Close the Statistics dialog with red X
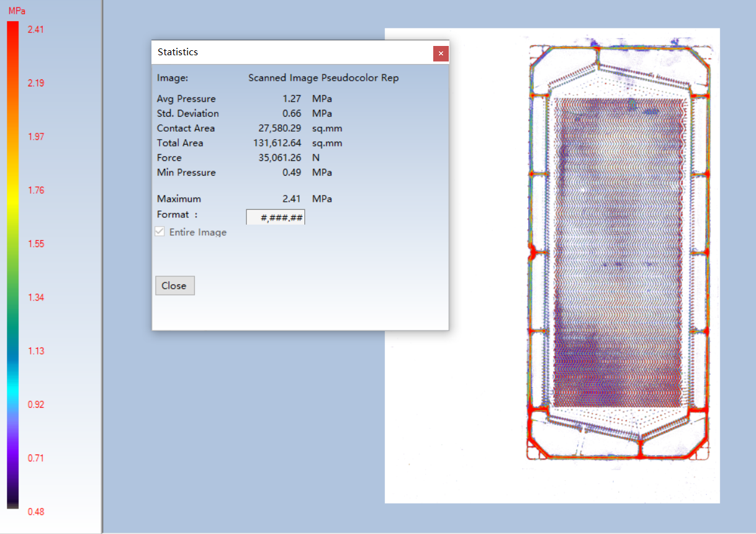Viewport: 756px width, 534px height. [x=441, y=53]
